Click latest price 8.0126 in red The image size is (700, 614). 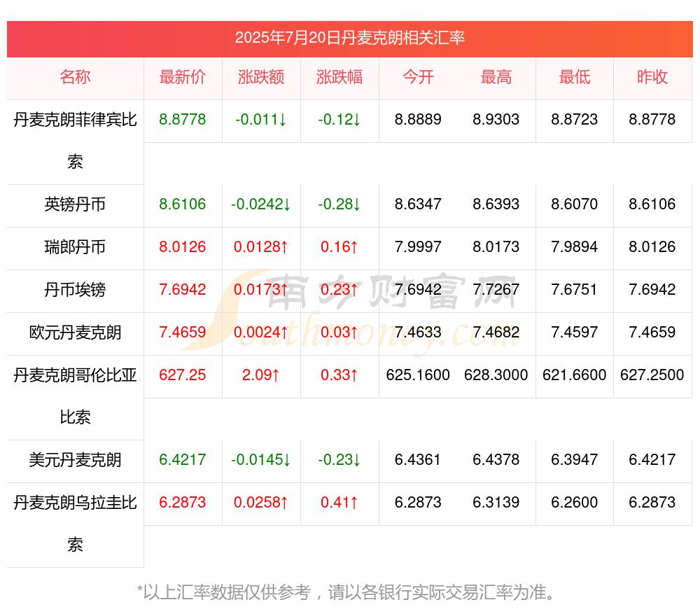tap(183, 247)
